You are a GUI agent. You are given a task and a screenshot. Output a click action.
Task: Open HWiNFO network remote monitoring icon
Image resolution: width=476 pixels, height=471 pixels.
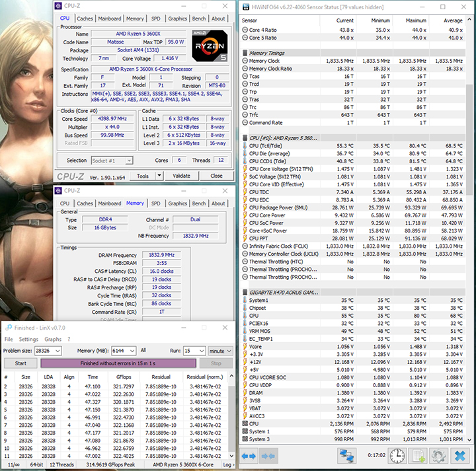pos(346,456)
